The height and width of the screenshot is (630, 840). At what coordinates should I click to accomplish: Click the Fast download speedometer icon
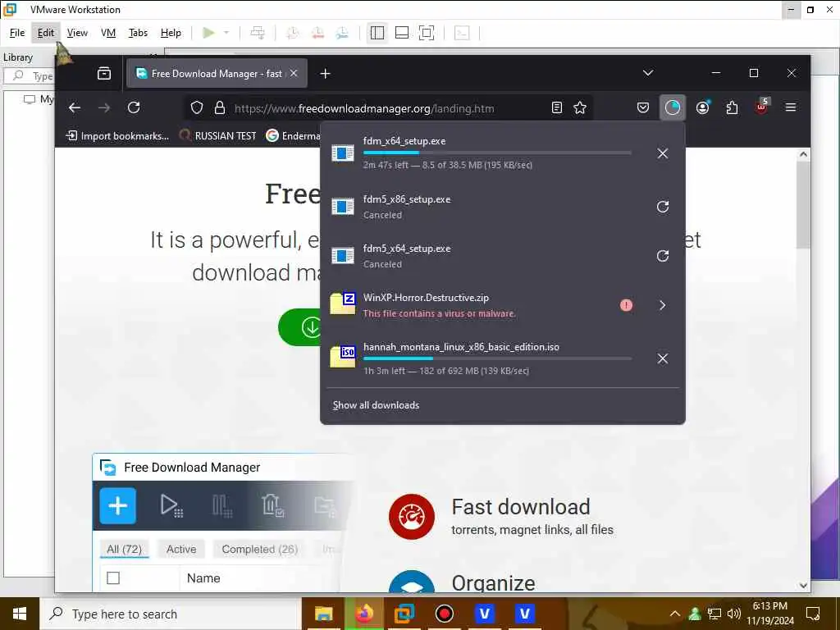pos(412,517)
